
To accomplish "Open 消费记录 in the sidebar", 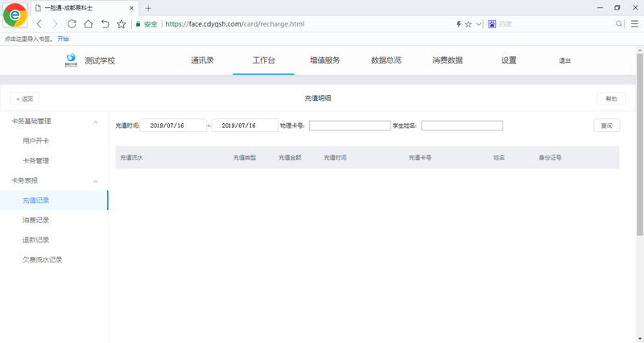I will point(36,220).
